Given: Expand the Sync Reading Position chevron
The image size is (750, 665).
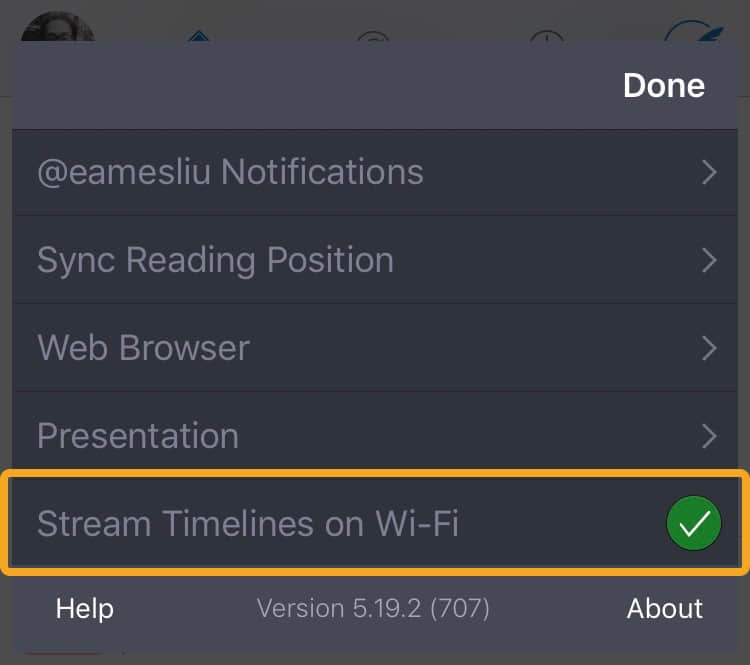Looking at the screenshot, I should [x=709, y=260].
